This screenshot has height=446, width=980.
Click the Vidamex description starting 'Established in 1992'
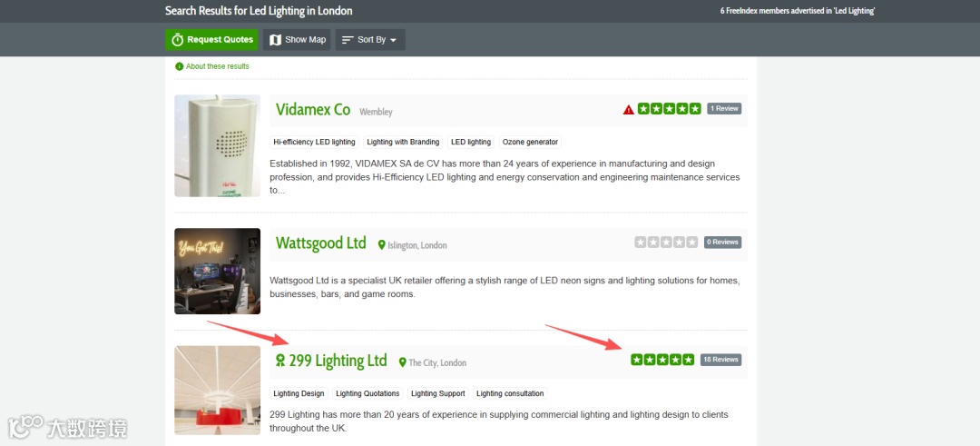[505, 177]
